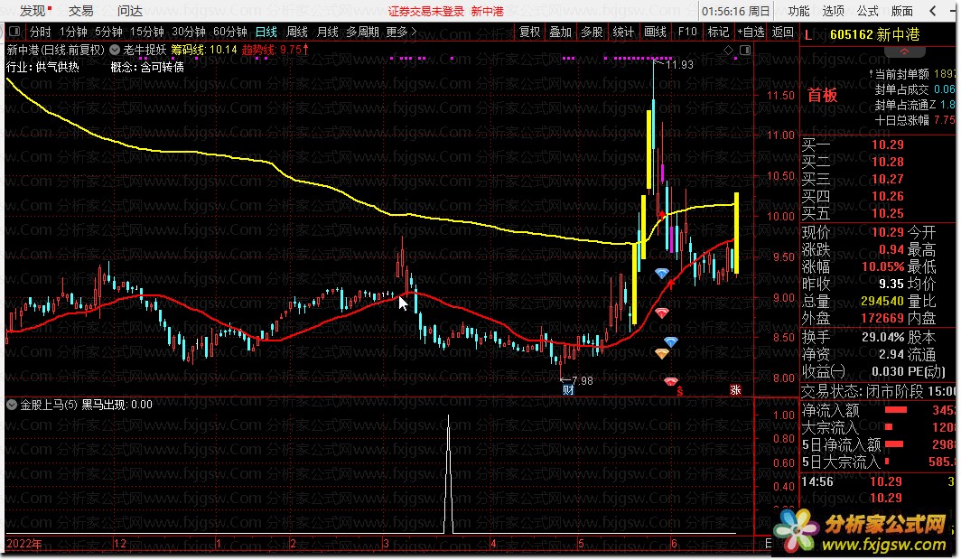Click the 证券交易未登录 login link
Screen dimensions: 961x560
[x=426, y=12]
